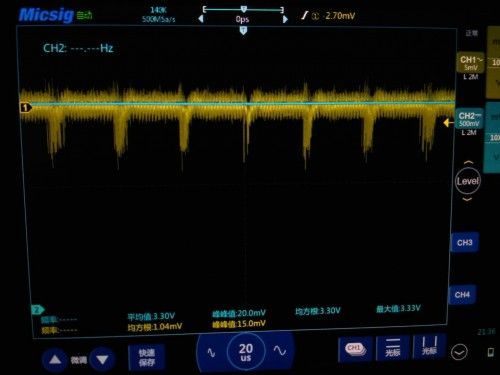The width and height of the screenshot is (500, 375).
Task: Tap the down arrow fine-adjust button
Action: click(102, 359)
